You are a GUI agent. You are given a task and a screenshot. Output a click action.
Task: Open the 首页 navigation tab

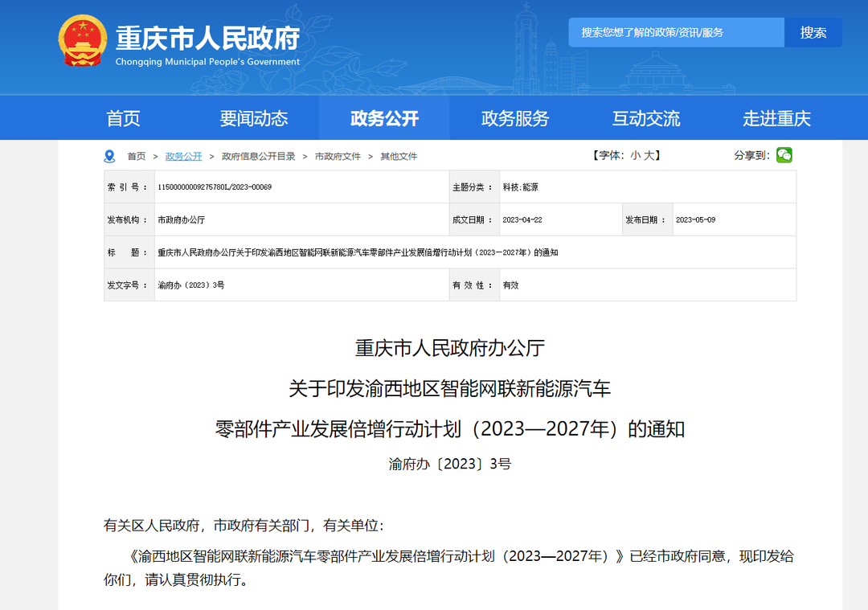pos(123,118)
